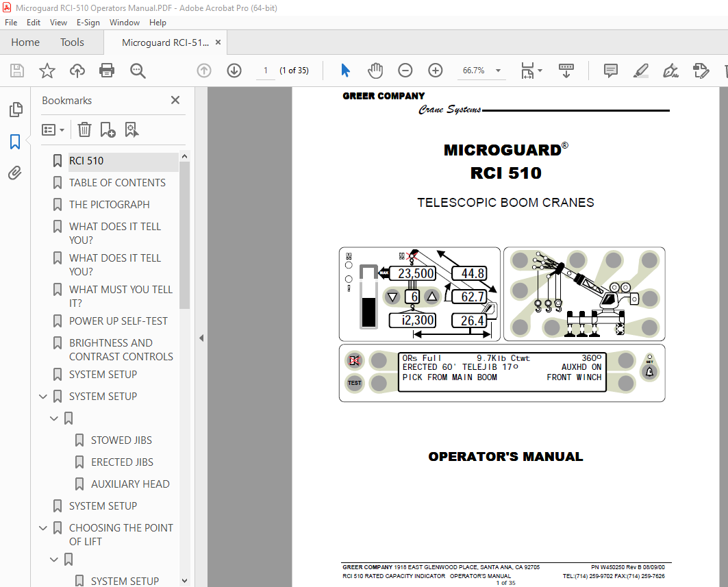Jump to WHAT MUST YOU TELL IT? bookmark
The width and height of the screenshot is (728, 587).
pos(121,296)
